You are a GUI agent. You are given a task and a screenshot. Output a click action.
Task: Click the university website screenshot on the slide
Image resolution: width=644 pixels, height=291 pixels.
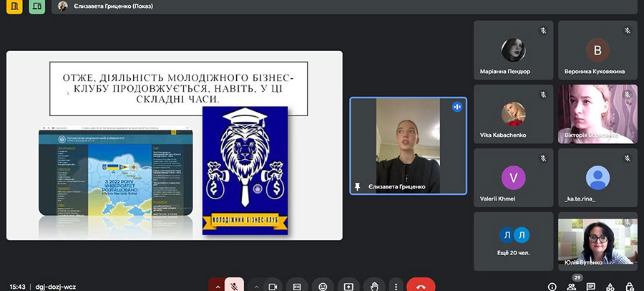click(116, 171)
